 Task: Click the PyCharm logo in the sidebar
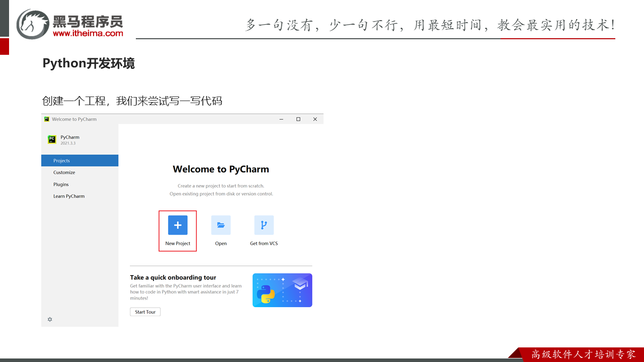(x=52, y=140)
